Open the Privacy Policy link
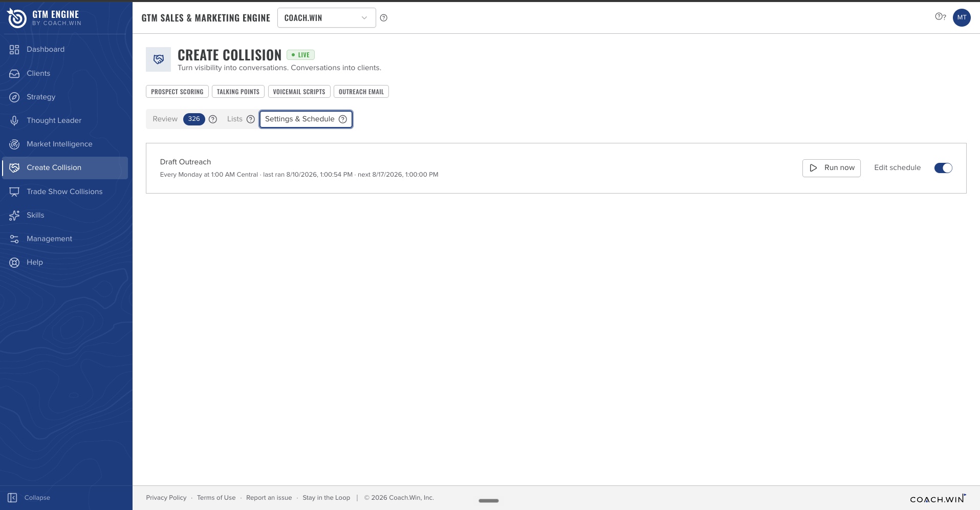This screenshot has width=980, height=510. coord(166,498)
